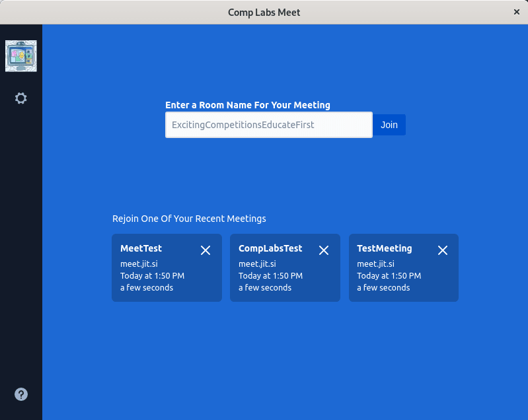The image size is (528, 420).
Task: Open settings via the gear icon
Action: [x=21, y=98]
